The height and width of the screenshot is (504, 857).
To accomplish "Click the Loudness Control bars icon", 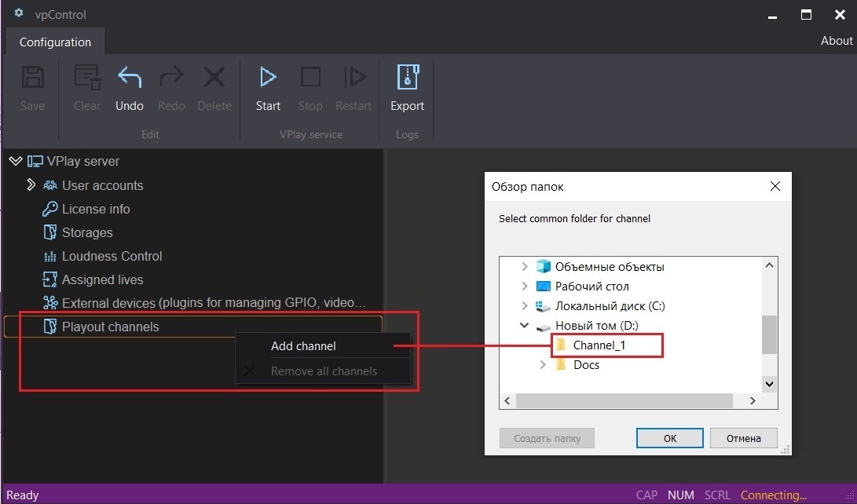I will [x=50, y=256].
